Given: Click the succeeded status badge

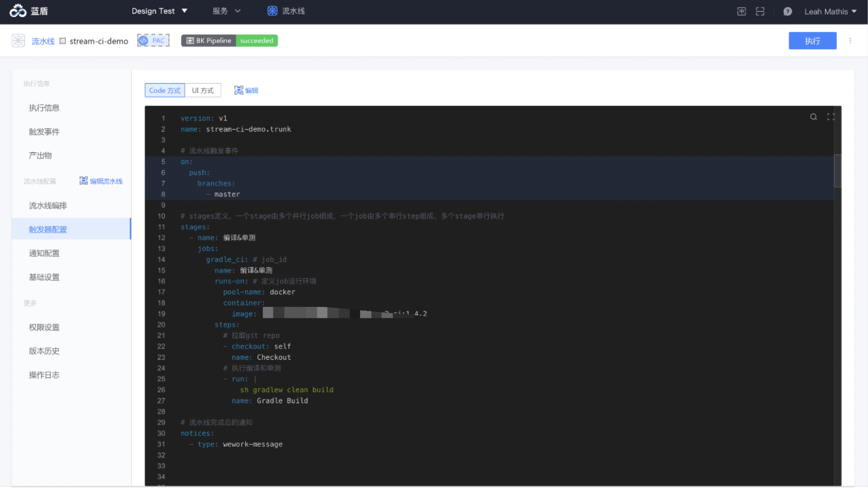Looking at the screenshot, I should click(257, 40).
